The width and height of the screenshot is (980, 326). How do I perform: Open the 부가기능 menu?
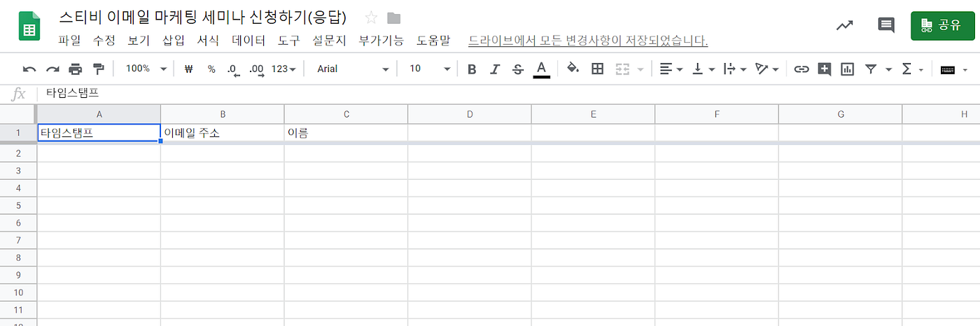click(x=381, y=41)
